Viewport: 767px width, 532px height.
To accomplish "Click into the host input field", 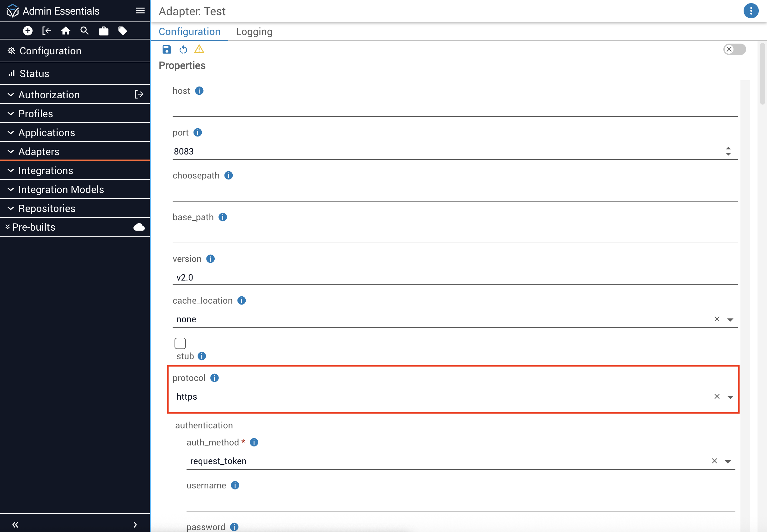I will [454, 109].
